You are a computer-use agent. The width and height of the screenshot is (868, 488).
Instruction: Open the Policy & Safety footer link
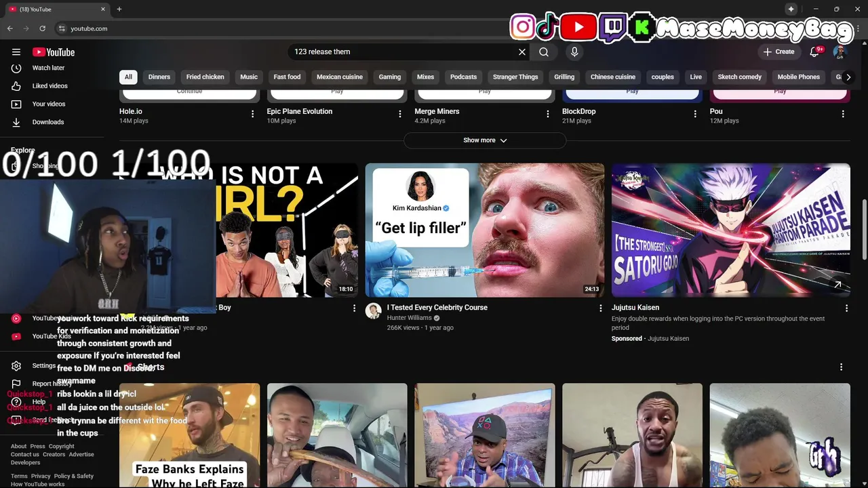(74, 476)
